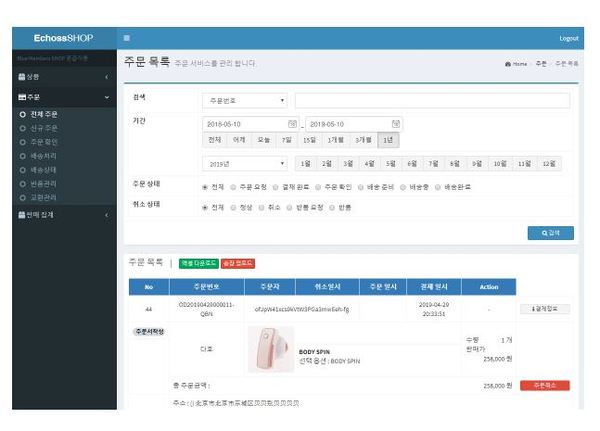Click the 1개월 period button
The height and width of the screenshot is (431, 600).
coord(336,140)
